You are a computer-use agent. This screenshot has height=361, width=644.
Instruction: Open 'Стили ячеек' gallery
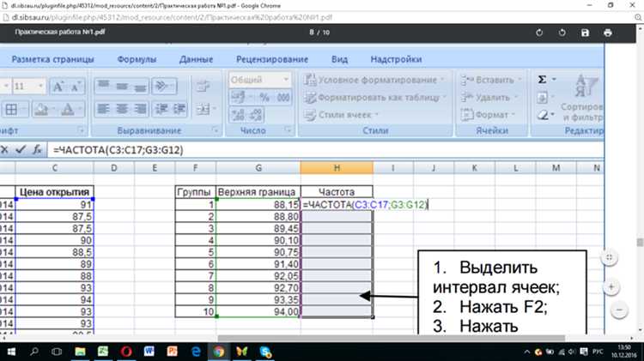click(341, 115)
